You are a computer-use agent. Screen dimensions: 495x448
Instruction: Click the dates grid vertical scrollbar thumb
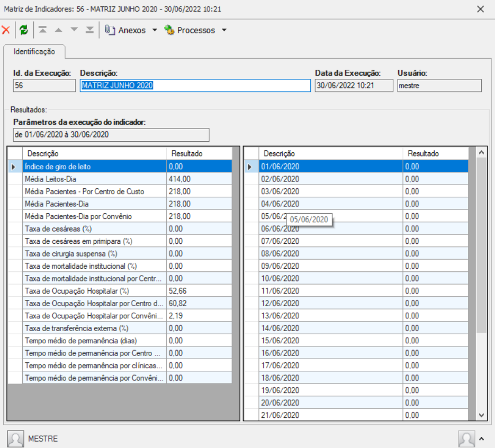[x=481, y=245]
